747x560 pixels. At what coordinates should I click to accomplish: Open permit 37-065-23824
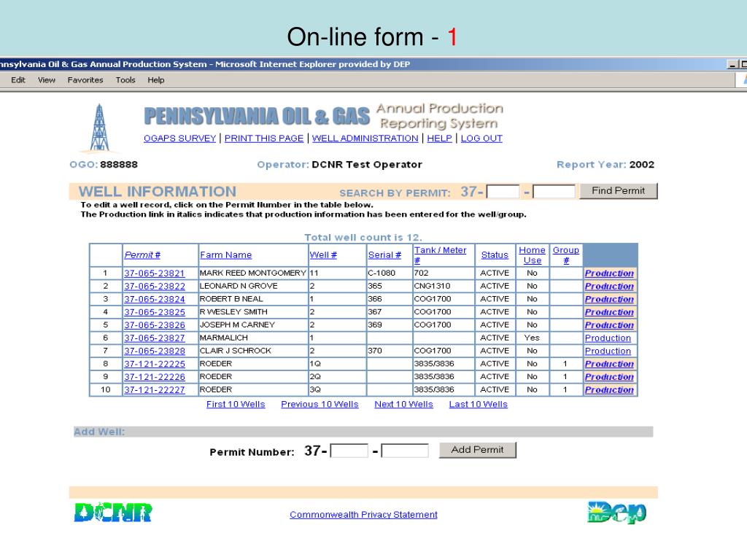pyautogui.click(x=155, y=299)
